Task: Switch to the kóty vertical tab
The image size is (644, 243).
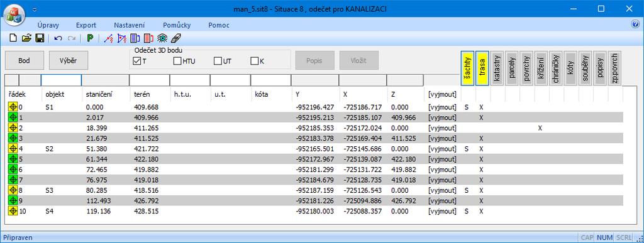Action: (571, 68)
